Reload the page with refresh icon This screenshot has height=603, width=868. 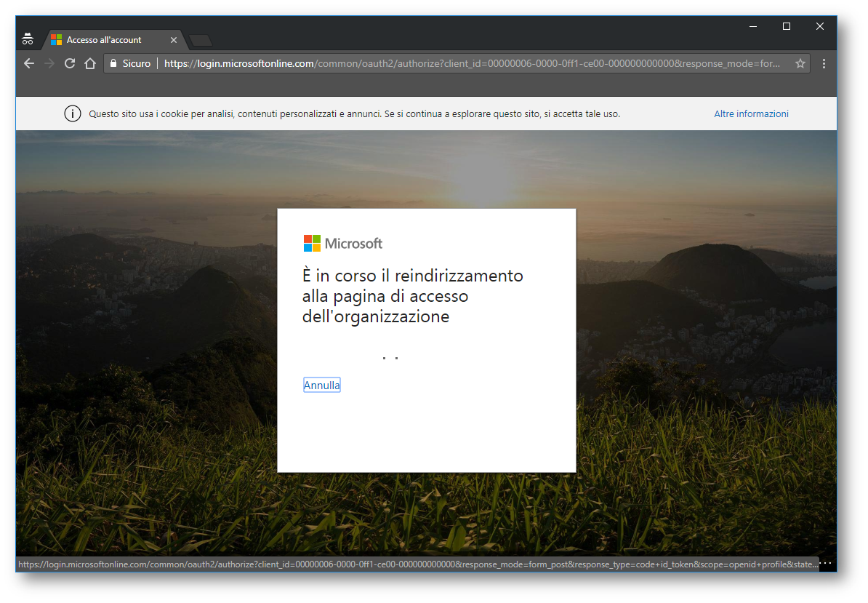[x=70, y=64]
